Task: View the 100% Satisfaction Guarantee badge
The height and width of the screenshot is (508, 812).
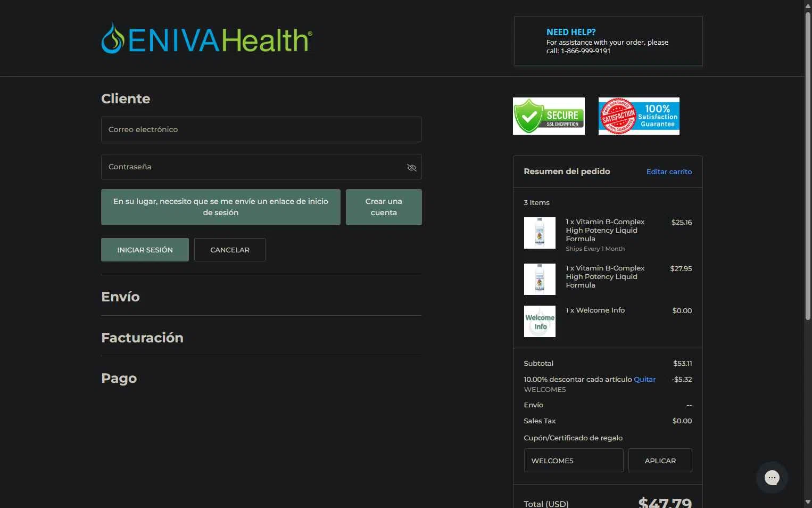Action: click(x=639, y=116)
